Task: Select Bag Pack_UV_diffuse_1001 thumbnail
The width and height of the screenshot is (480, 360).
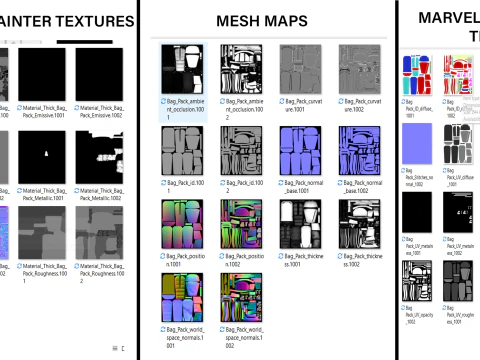Action: pyautogui.click(x=458, y=144)
